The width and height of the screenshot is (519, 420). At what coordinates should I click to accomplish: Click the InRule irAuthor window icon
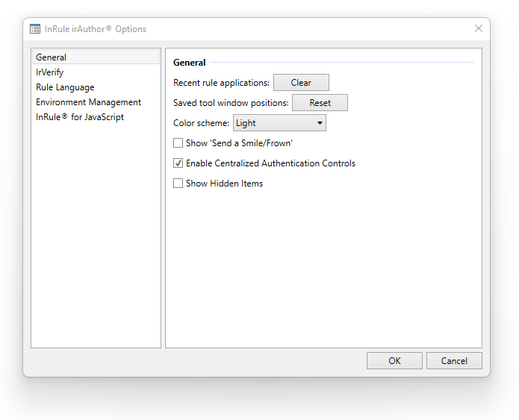(34, 29)
